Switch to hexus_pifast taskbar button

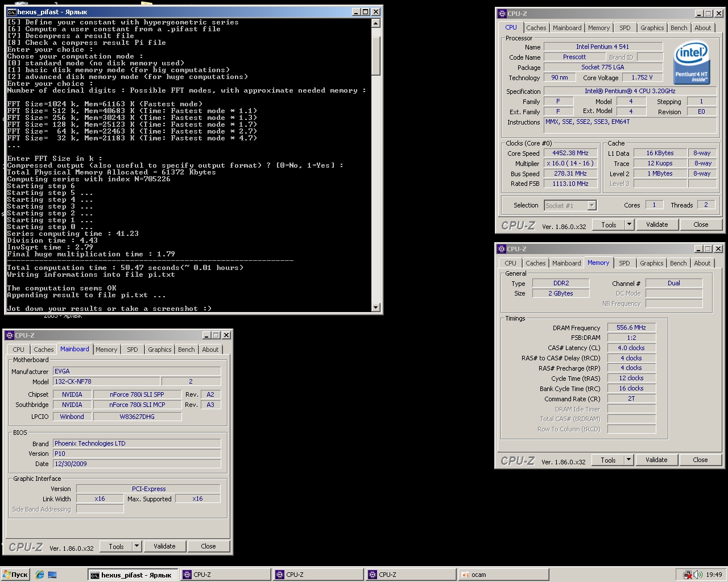tap(133, 575)
